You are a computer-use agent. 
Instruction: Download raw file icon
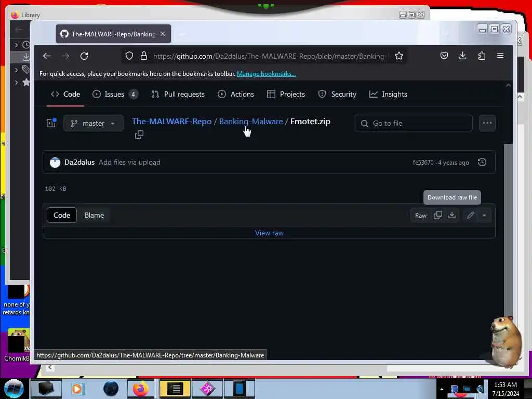[451, 215]
